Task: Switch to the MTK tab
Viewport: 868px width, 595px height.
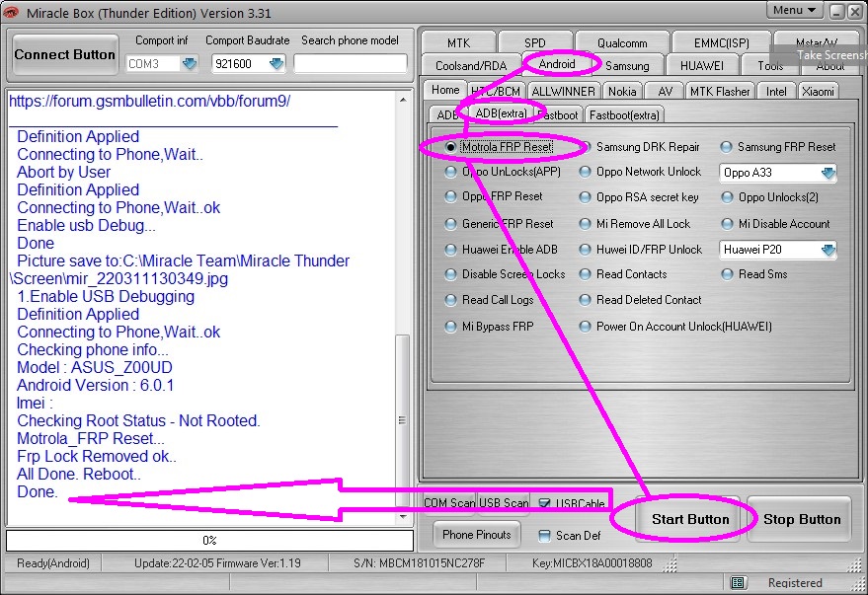Action: click(458, 42)
